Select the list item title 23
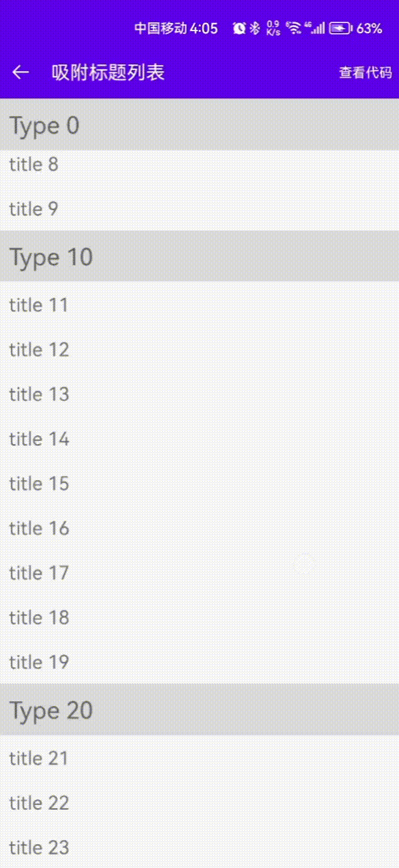This screenshot has height=868, width=399. coord(39,847)
